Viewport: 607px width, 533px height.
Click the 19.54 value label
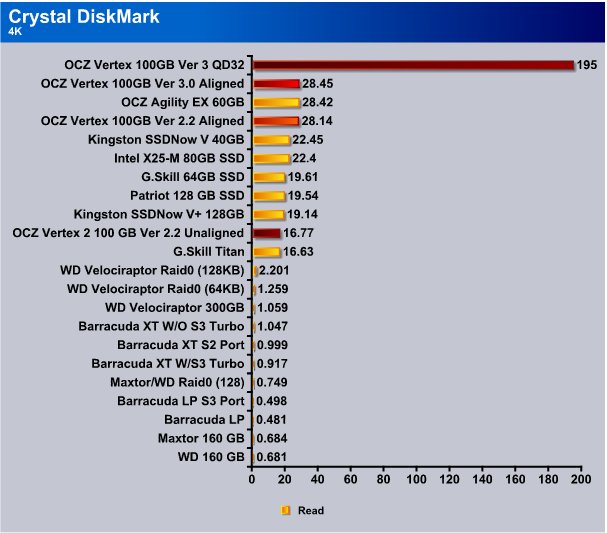coord(303,195)
